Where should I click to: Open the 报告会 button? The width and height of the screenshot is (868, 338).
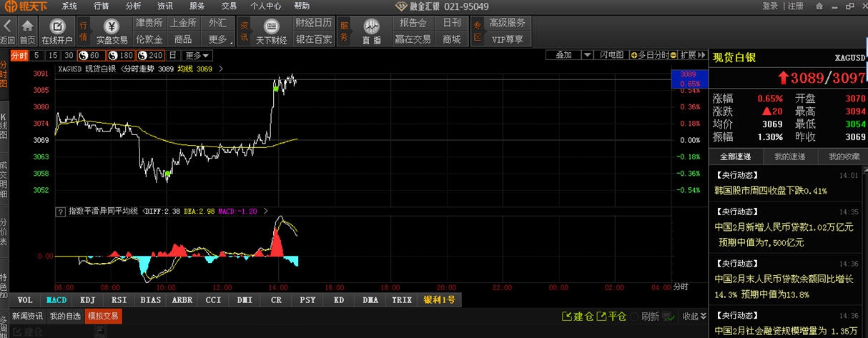pyautogui.click(x=413, y=23)
